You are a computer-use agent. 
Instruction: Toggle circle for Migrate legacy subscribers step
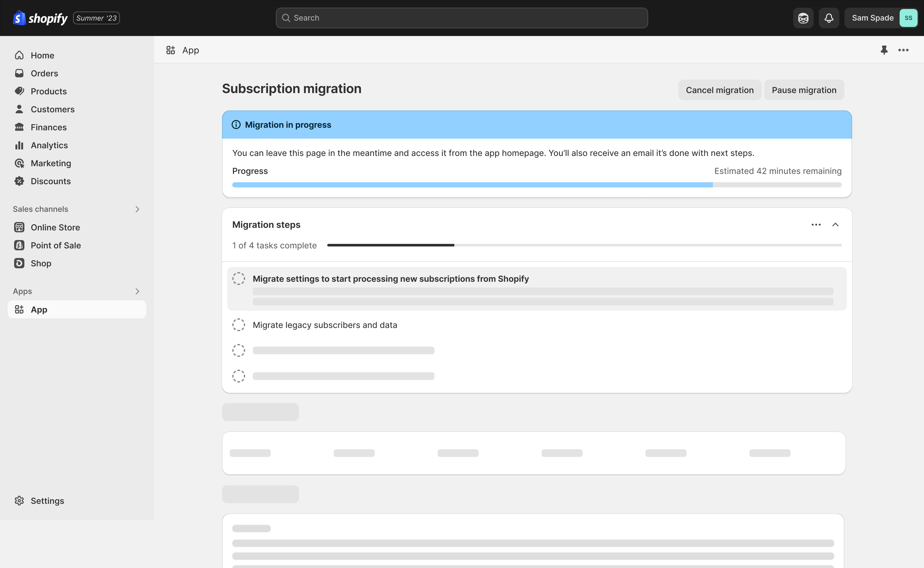coord(239,325)
